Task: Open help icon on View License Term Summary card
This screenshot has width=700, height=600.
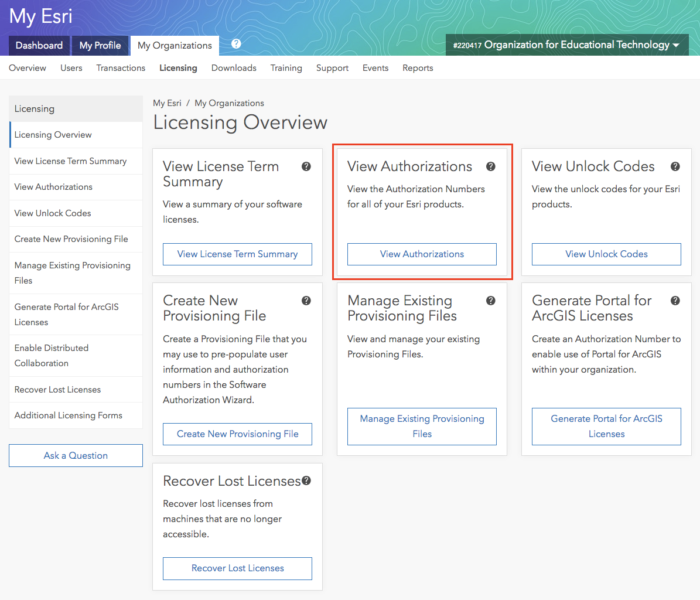Action: tap(306, 166)
